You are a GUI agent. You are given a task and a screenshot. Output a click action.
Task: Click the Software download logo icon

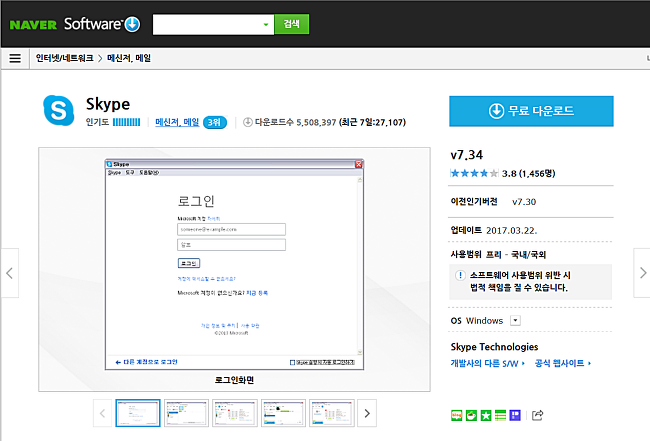pyautogui.click(x=133, y=24)
